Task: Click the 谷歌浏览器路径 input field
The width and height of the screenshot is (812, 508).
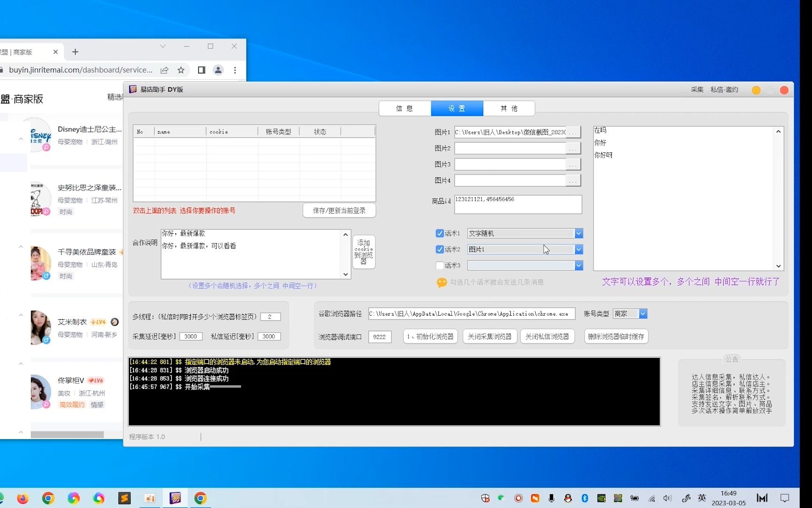Action: click(472, 314)
